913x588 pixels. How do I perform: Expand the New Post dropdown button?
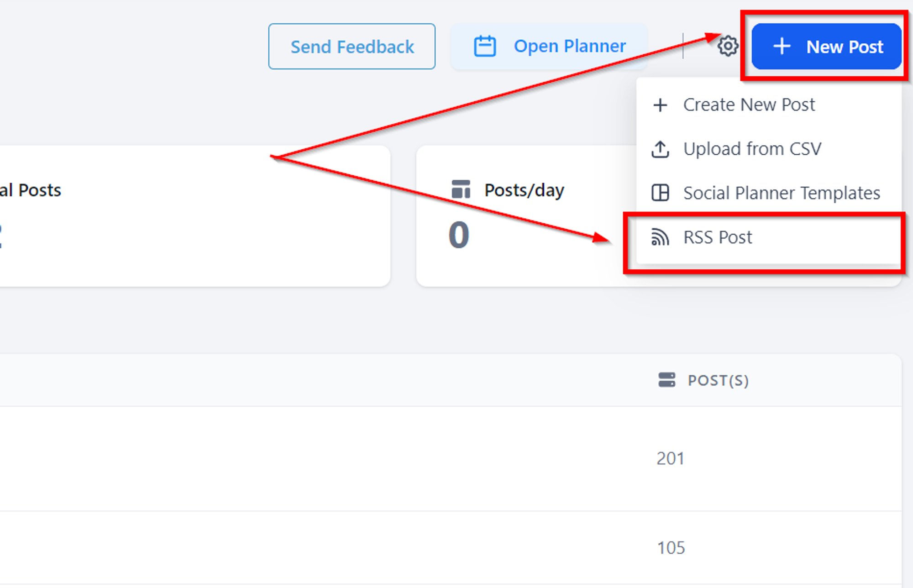(x=827, y=47)
